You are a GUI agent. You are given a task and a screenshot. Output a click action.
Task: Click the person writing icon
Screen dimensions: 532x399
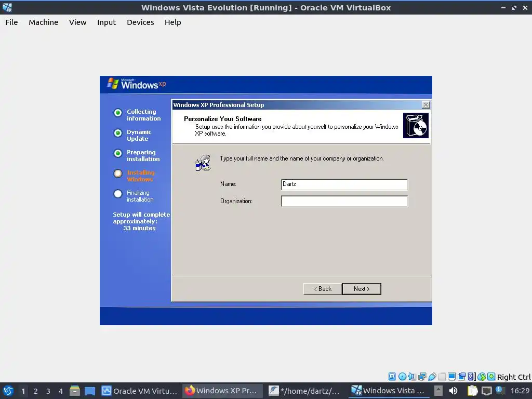pos(203,163)
